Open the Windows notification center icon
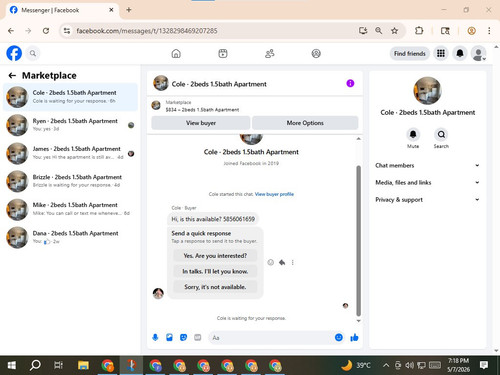Viewport: 500px width, 375px height. (484, 365)
